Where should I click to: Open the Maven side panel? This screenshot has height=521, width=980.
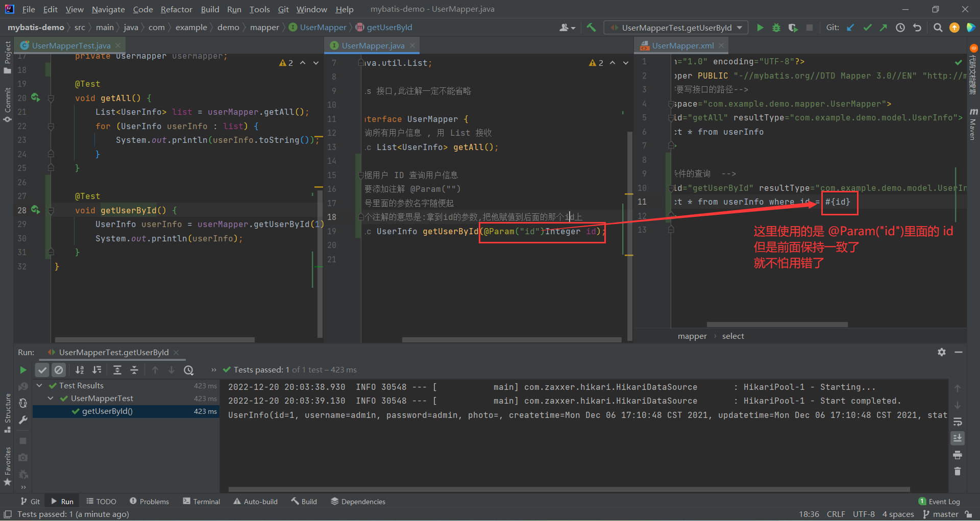point(973,124)
